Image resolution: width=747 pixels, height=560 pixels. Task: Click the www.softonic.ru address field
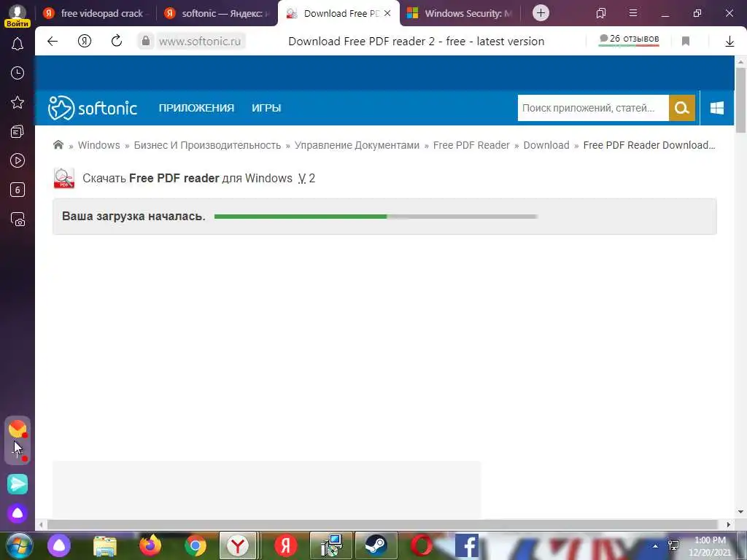click(200, 42)
